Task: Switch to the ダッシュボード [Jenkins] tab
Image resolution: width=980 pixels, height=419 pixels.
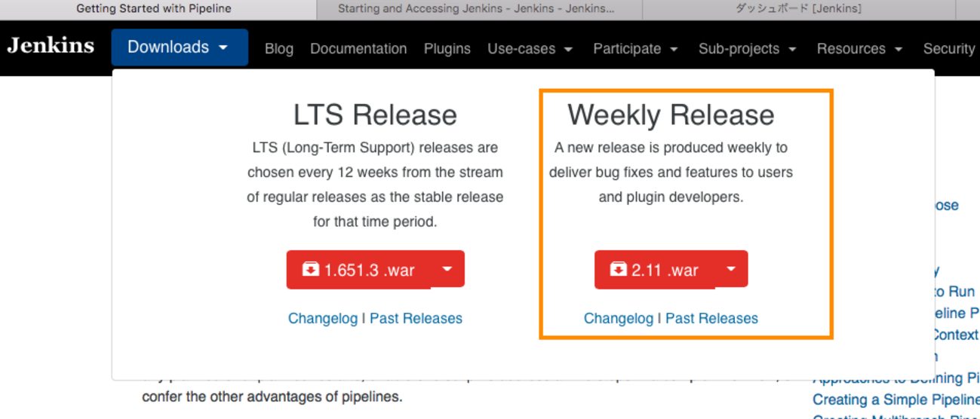Action: (797, 9)
